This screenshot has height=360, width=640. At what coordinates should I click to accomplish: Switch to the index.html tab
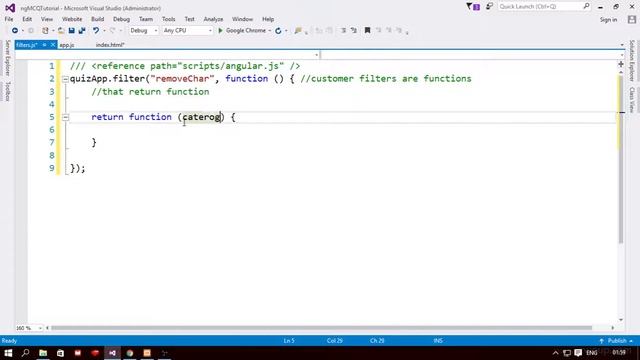coord(110,45)
